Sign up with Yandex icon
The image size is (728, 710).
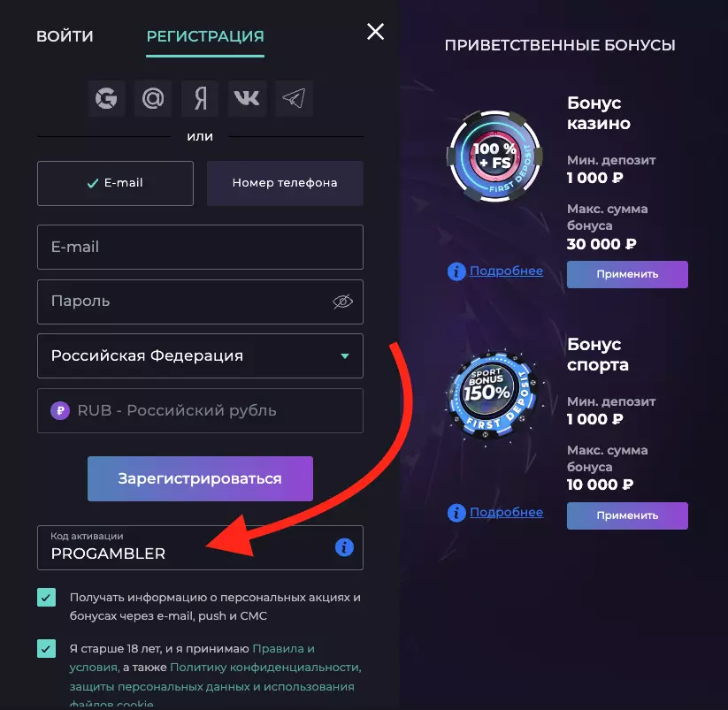pos(200,99)
